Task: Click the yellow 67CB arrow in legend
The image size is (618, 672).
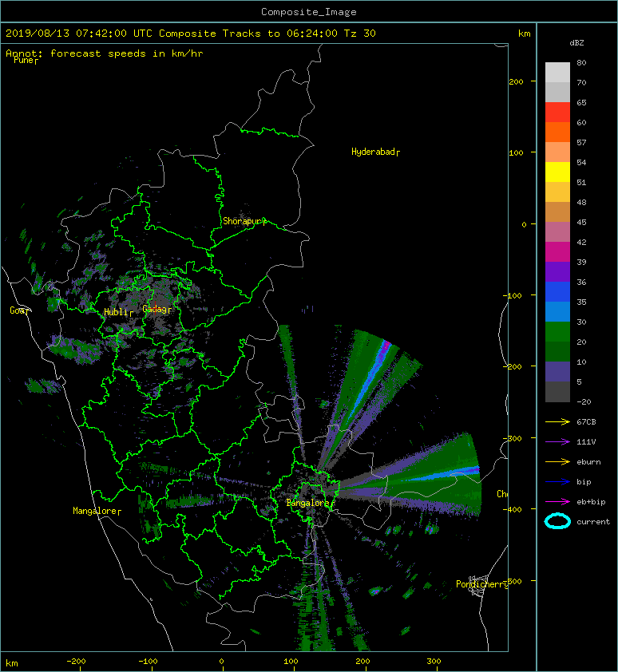Action: click(x=557, y=422)
